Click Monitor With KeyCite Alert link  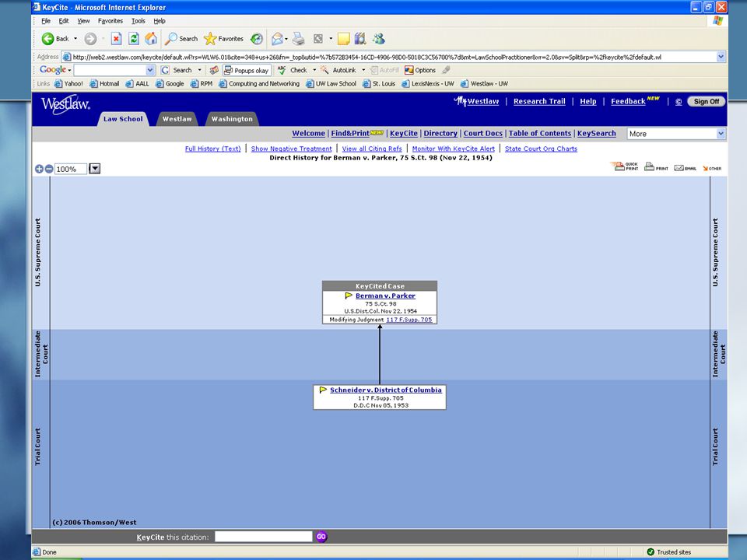pos(454,149)
